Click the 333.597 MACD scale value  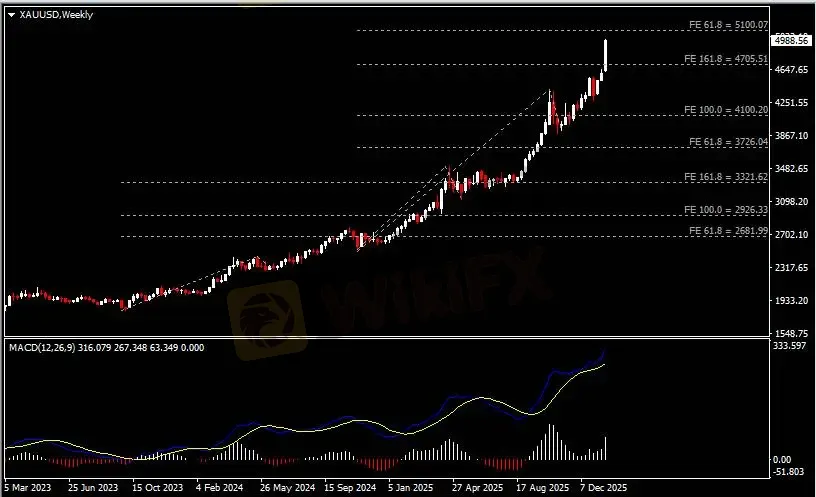[x=790, y=346]
